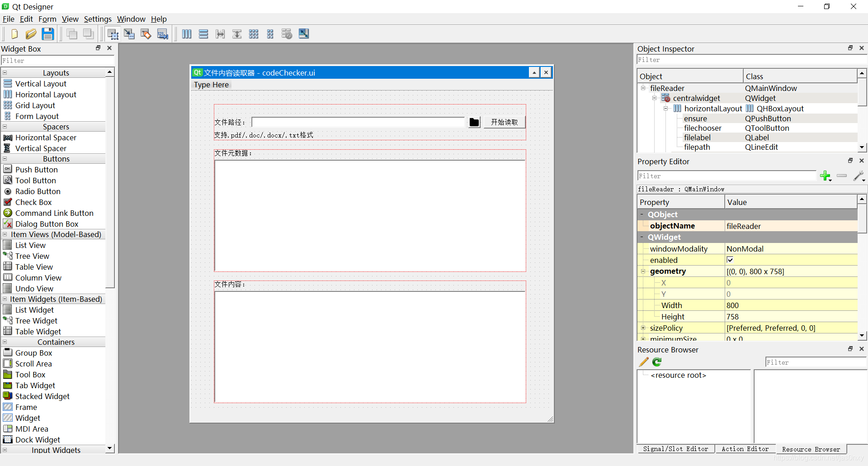
Task: Expand the sizePolicy property
Action: click(644, 328)
